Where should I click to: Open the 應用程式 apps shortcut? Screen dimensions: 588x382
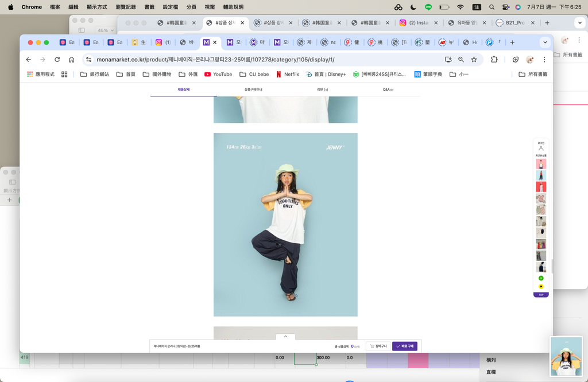pyautogui.click(x=41, y=74)
